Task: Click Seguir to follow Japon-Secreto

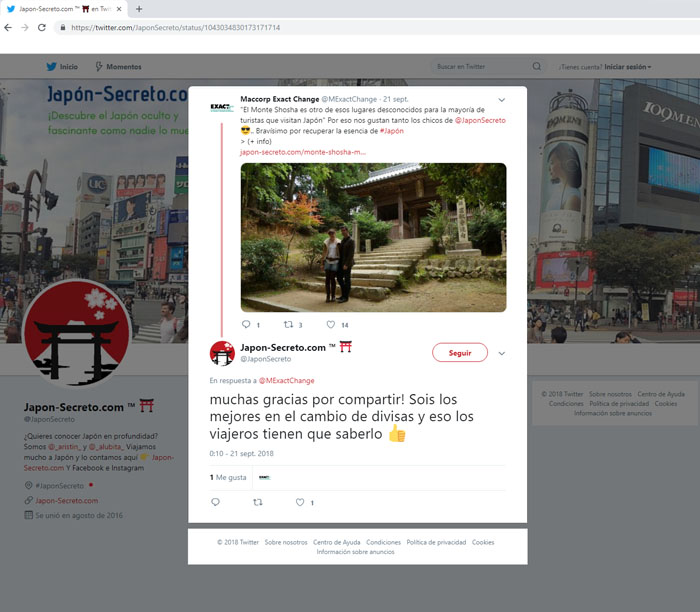Action: pos(460,353)
